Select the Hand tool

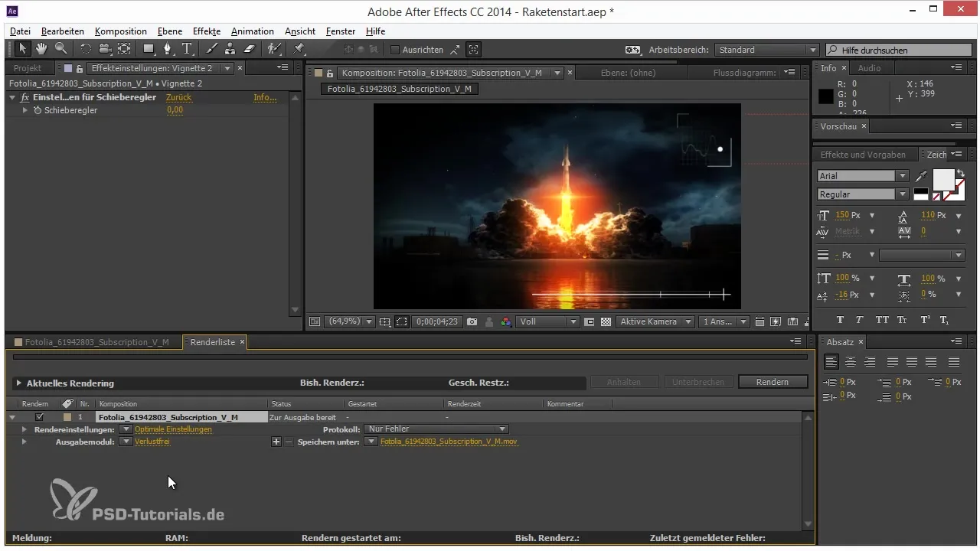tap(41, 49)
